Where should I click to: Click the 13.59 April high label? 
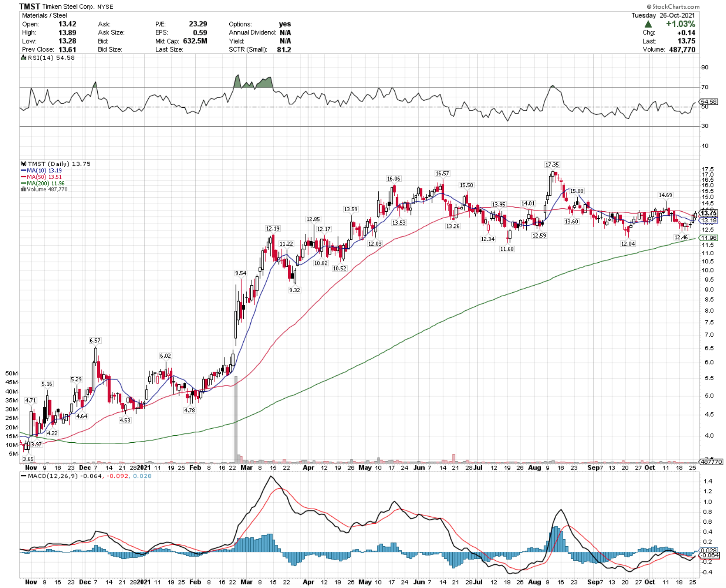click(351, 209)
